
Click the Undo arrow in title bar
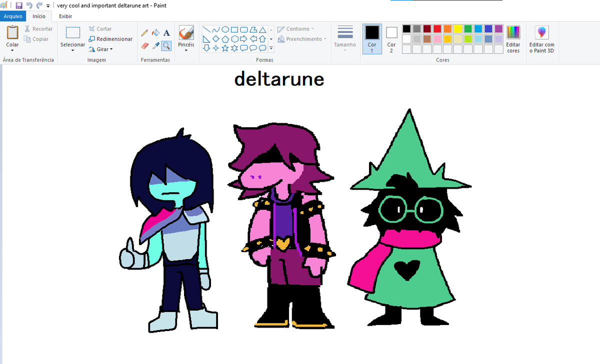coord(29,5)
